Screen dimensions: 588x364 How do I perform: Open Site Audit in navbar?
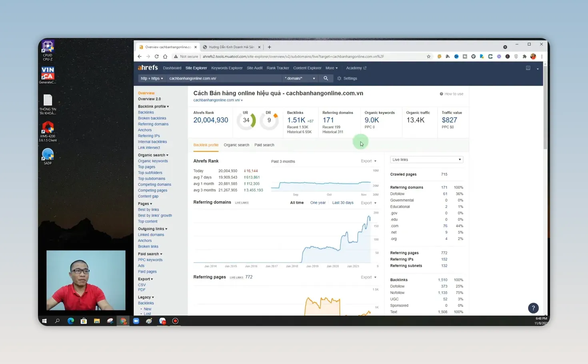[254, 68]
